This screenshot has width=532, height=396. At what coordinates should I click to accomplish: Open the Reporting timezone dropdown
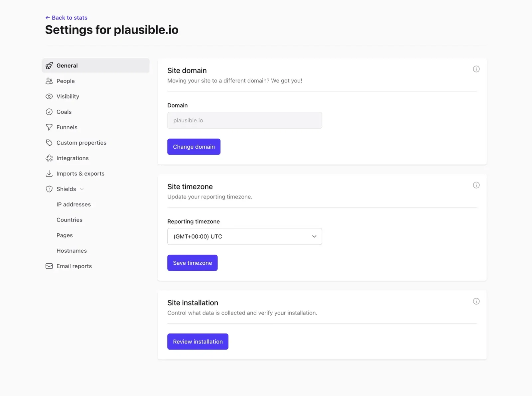point(244,236)
